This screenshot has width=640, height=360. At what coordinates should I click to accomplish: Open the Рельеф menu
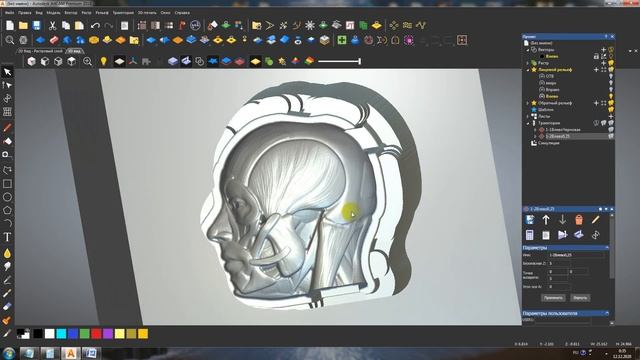click(102, 13)
